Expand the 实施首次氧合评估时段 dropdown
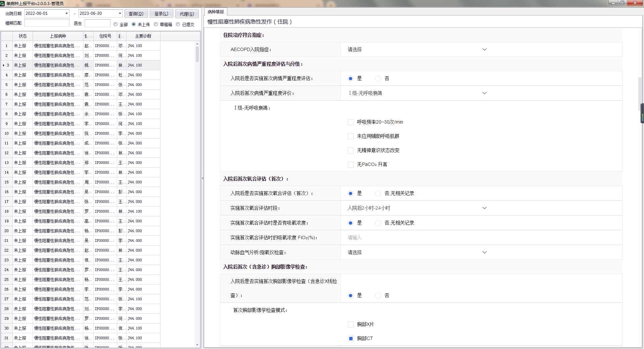This screenshot has height=349, width=644. [x=484, y=208]
